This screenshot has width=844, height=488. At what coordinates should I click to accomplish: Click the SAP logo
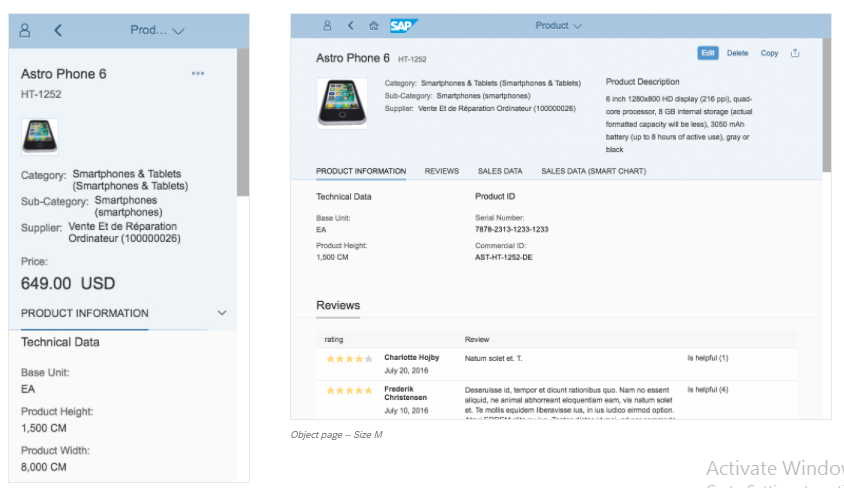pos(403,25)
